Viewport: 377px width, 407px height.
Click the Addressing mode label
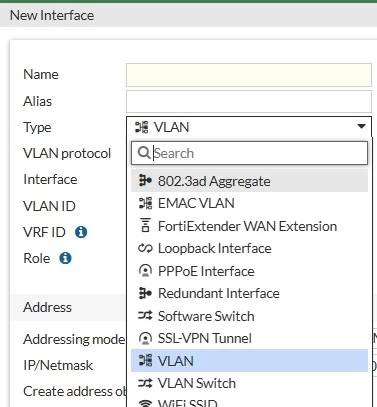coord(74,339)
